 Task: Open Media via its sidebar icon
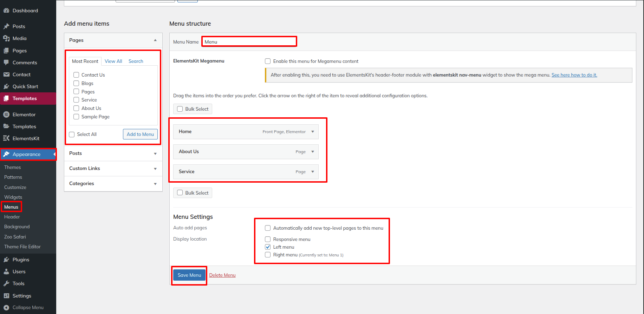[x=6, y=38]
